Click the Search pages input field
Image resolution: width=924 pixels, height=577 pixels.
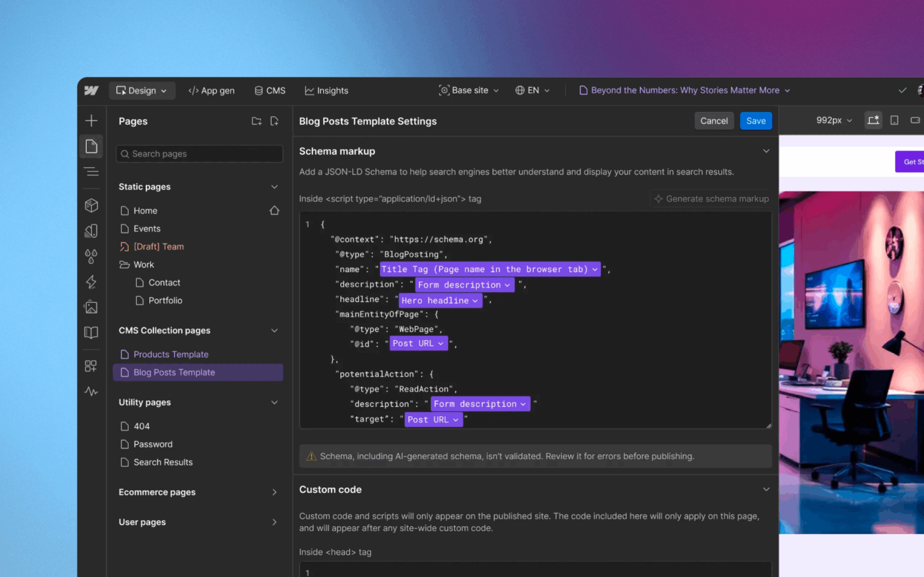click(x=199, y=154)
